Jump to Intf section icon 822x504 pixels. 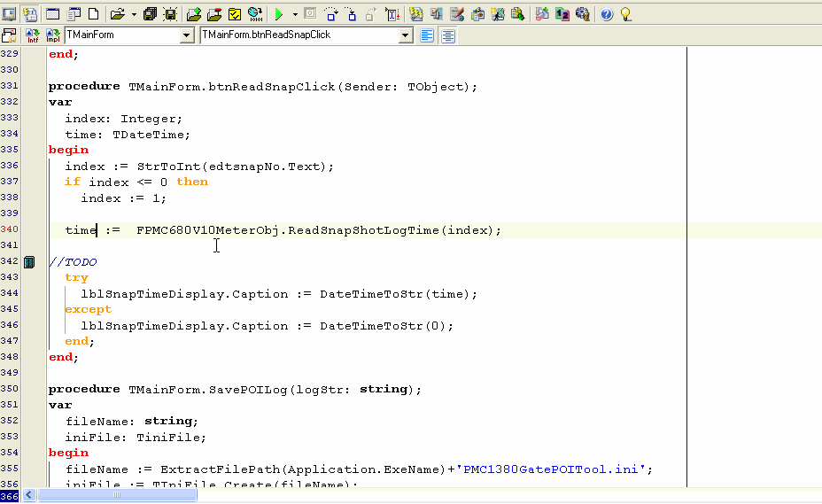click(33, 35)
